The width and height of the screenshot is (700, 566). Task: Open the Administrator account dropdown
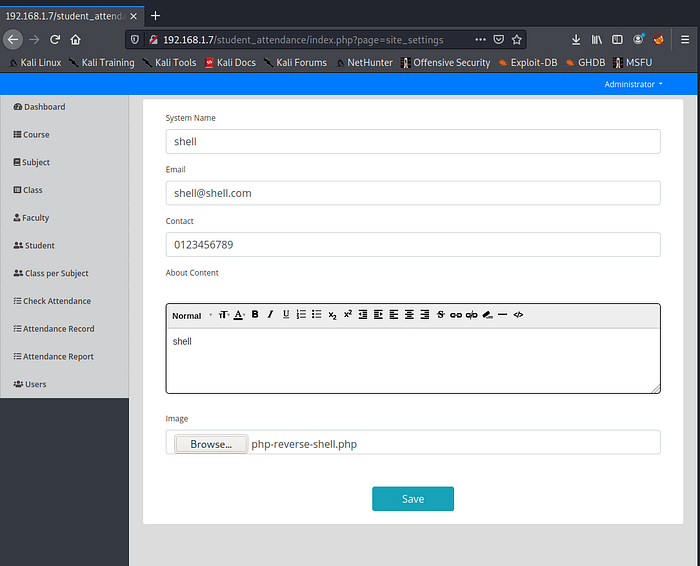coord(633,84)
